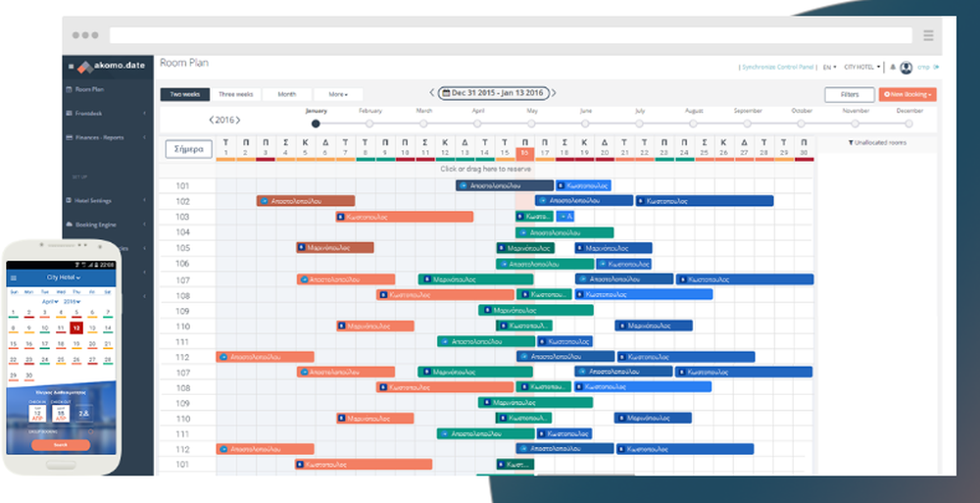
Task: Click source icon on room 104 green Αποστολοπουλου booking
Action: (523, 232)
